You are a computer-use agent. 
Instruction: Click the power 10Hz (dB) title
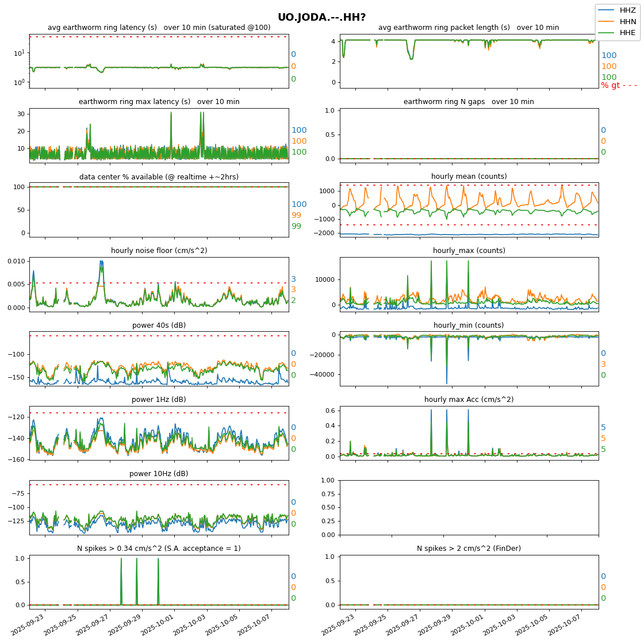(159, 474)
